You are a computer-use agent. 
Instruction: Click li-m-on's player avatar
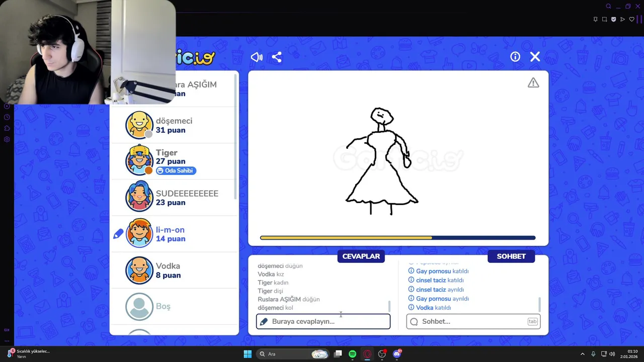click(x=139, y=234)
